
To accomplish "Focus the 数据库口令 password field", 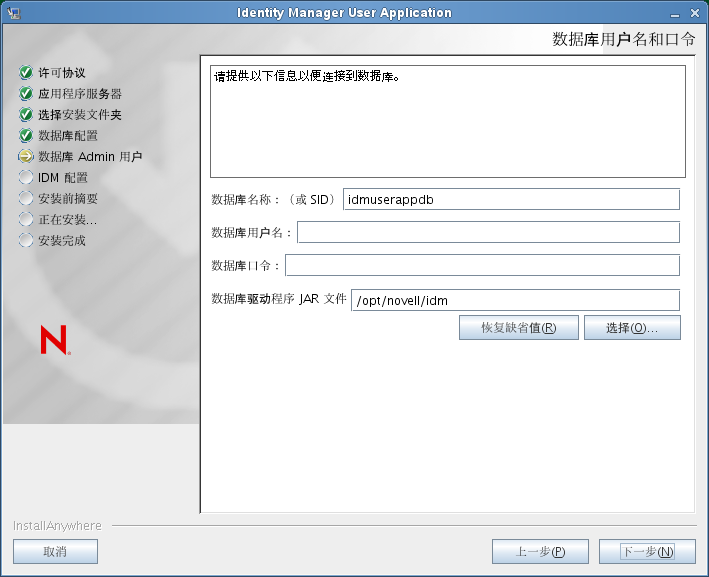I will point(482,265).
